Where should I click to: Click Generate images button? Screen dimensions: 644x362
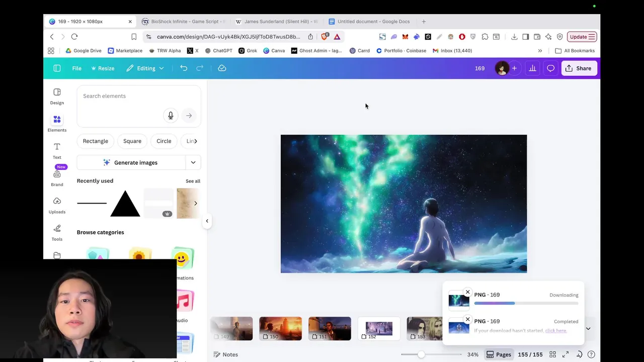[131, 162]
